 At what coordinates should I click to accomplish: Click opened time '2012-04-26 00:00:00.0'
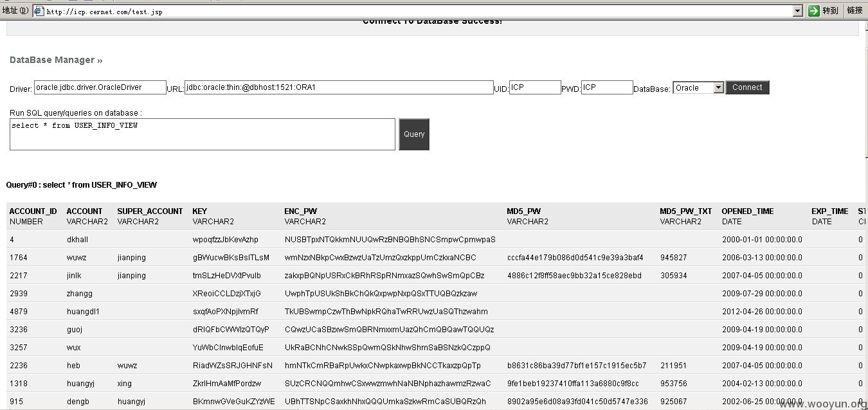[x=762, y=312]
